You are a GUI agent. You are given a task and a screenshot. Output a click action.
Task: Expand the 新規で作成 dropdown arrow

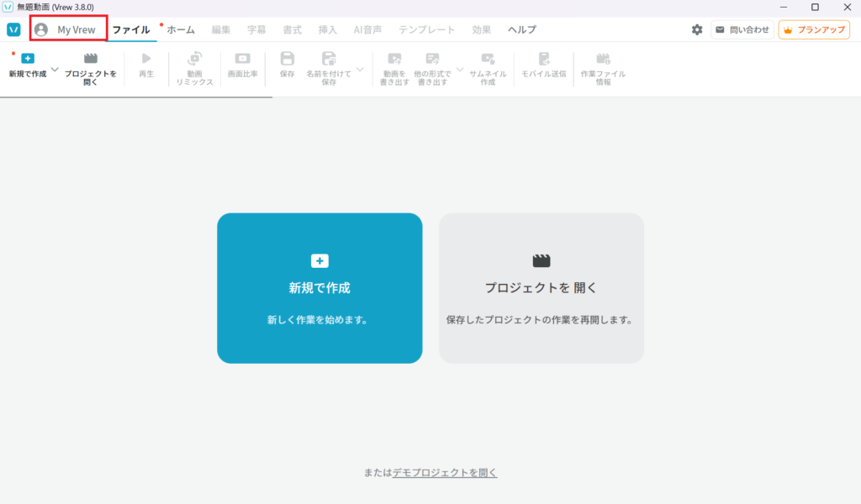pyautogui.click(x=55, y=69)
